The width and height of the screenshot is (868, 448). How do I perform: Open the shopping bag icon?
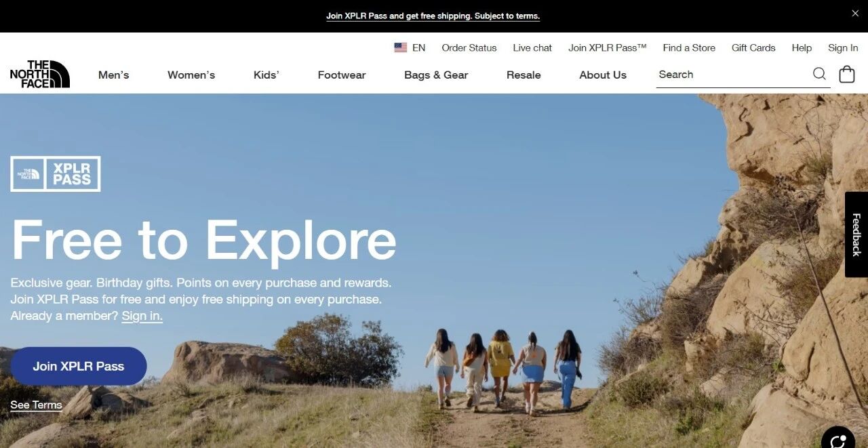[x=847, y=75]
